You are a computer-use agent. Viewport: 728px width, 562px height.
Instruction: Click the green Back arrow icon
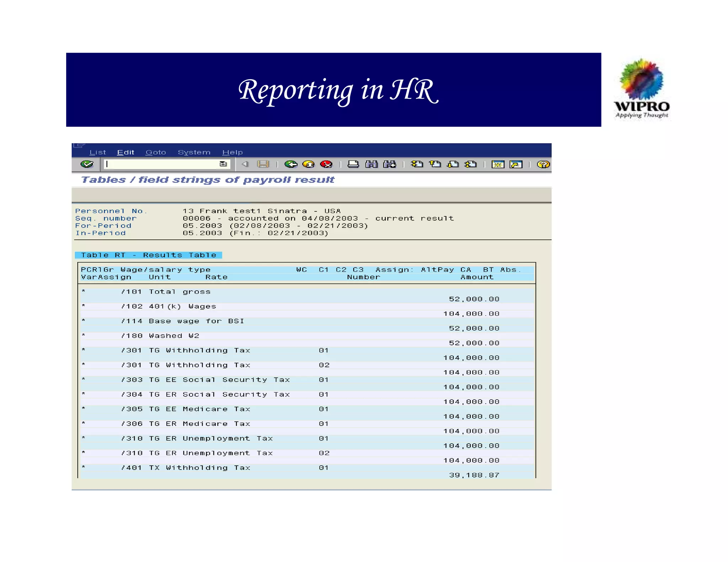click(291, 164)
